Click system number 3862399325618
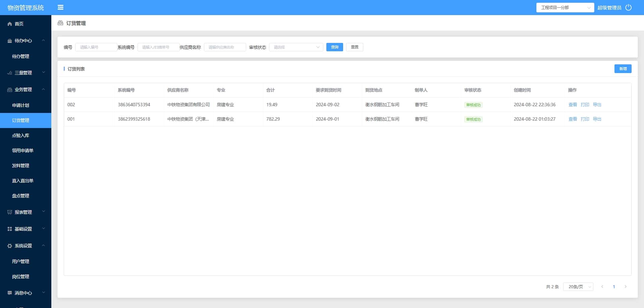 point(134,119)
